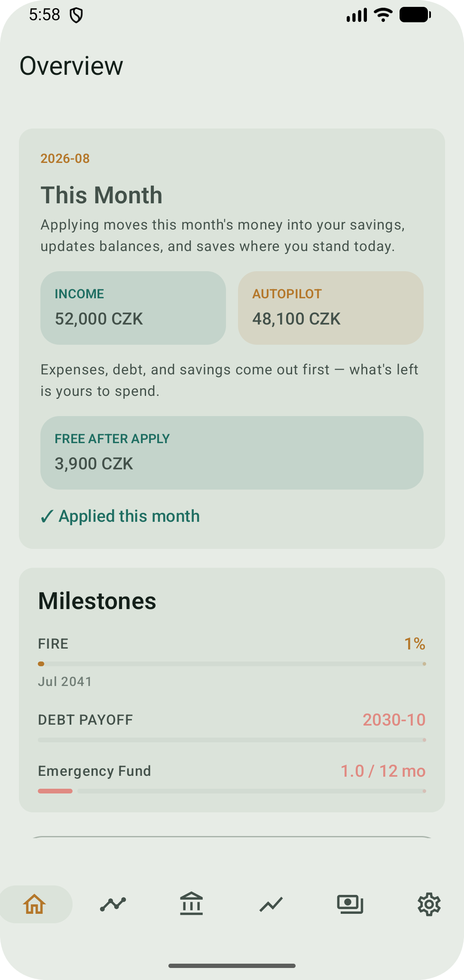Tap the Debt Payoff 2030-10 date

[394, 720]
